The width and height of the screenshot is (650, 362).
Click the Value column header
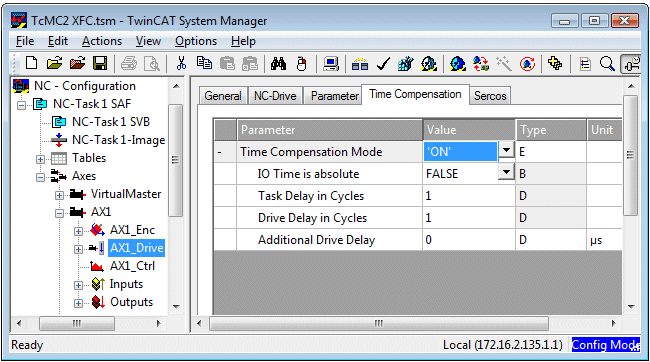tap(469, 130)
